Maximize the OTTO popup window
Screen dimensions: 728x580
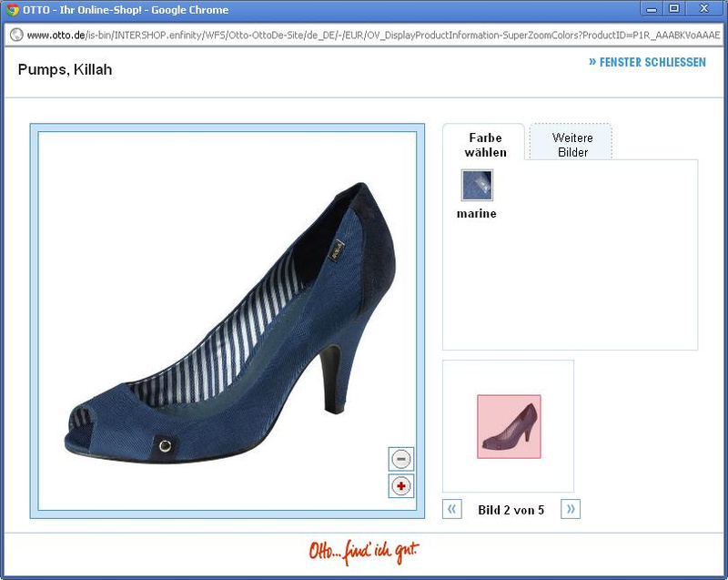[x=674, y=9]
